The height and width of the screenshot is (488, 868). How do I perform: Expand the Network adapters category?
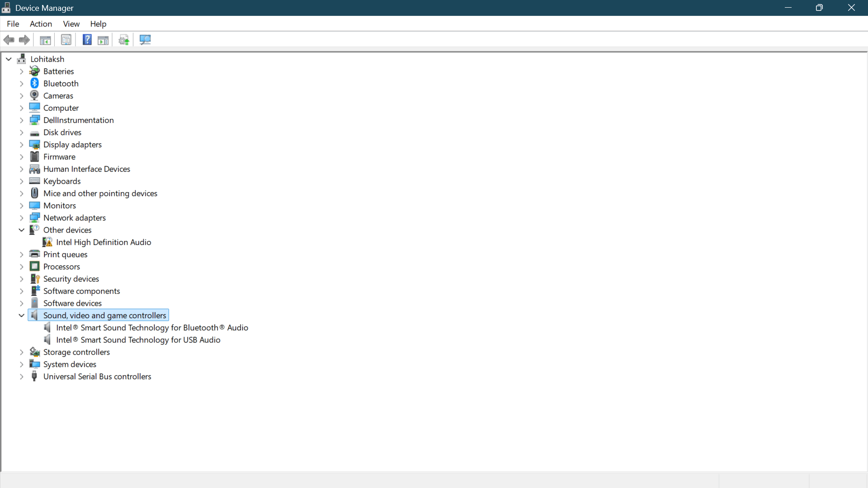pyautogui.click(x=21, y=218)
